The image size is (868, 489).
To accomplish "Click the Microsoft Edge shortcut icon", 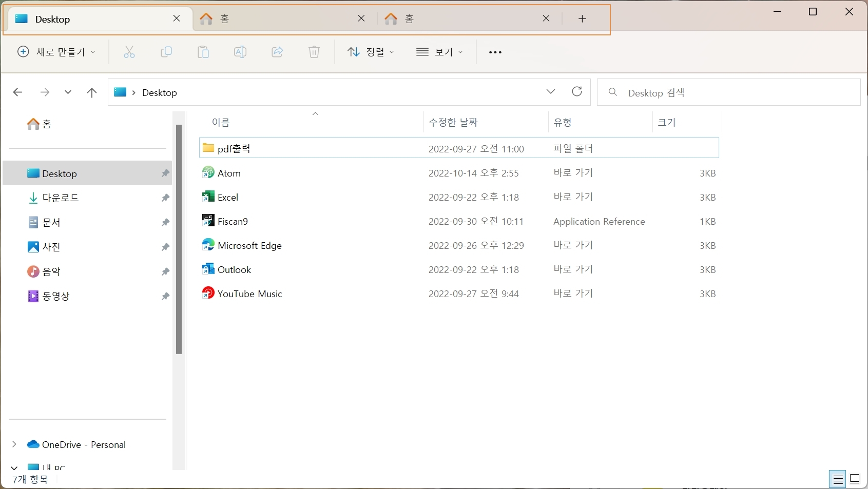I will (x=208, y=244).
